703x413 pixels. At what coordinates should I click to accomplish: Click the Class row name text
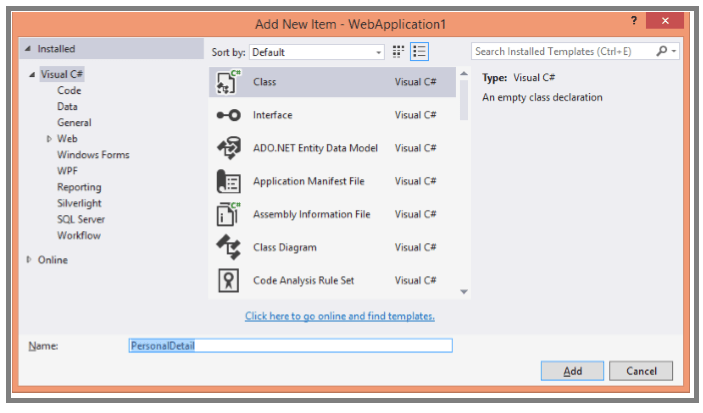pos(265,82)
